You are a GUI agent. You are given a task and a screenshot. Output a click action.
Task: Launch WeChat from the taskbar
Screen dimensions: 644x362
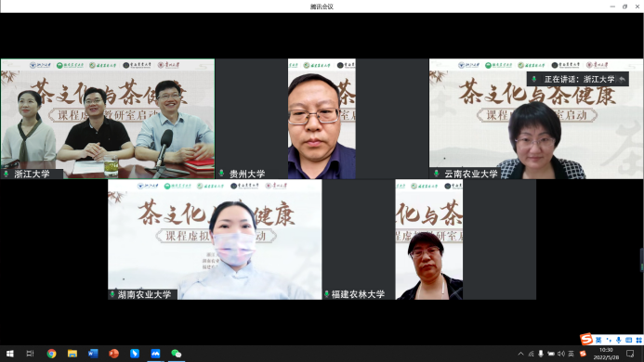pos(177,354)
